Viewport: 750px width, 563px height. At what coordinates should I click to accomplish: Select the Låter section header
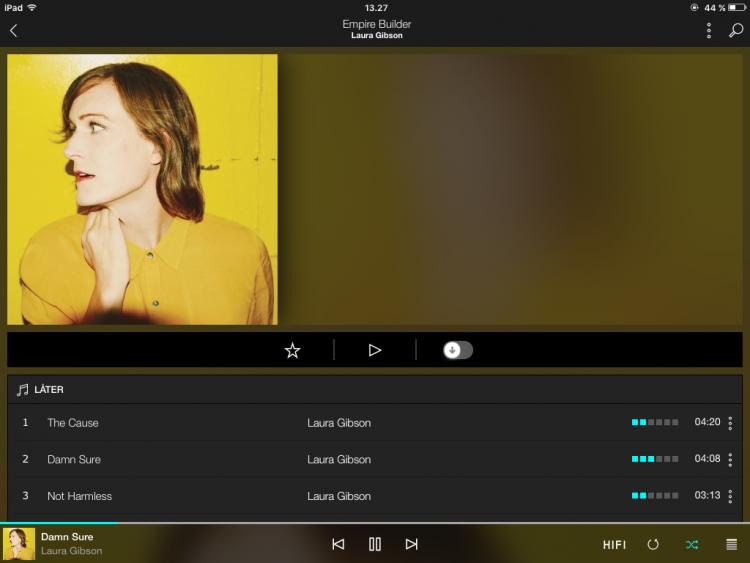(x=375, y=389)
